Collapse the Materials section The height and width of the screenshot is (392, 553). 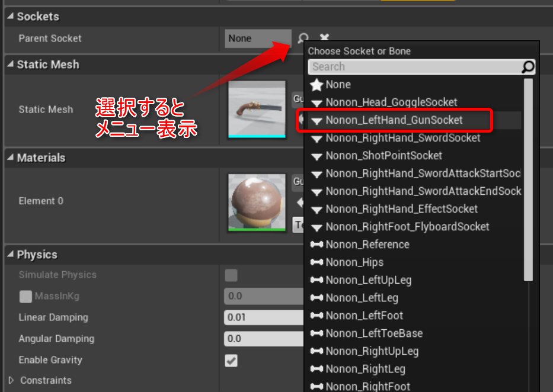click(x=10, y=158)
